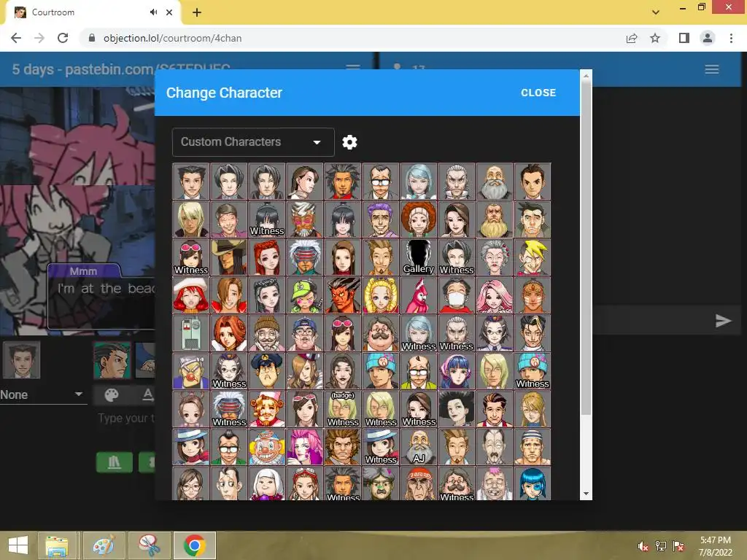
Task: Click the address bar URL
Action: tap(172, 38)
